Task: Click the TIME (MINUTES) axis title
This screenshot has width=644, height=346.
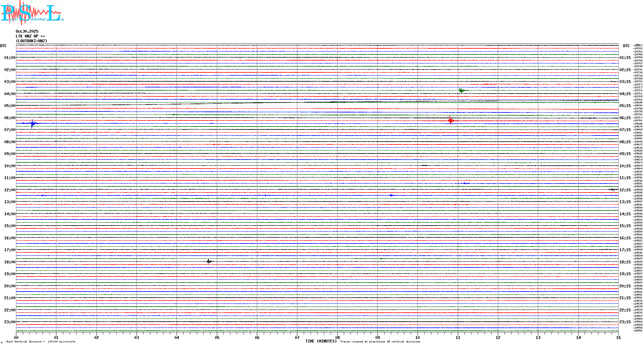Action: (x=321, y=342)
